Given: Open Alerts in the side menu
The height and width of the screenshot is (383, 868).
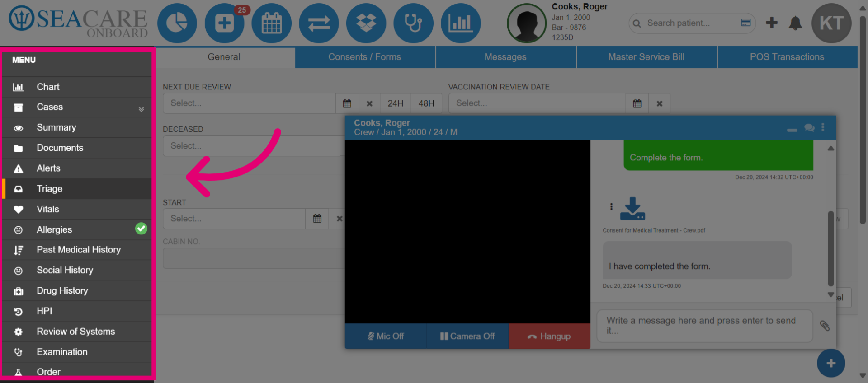Looking at the screenshot, I should [x=77, y=168].
